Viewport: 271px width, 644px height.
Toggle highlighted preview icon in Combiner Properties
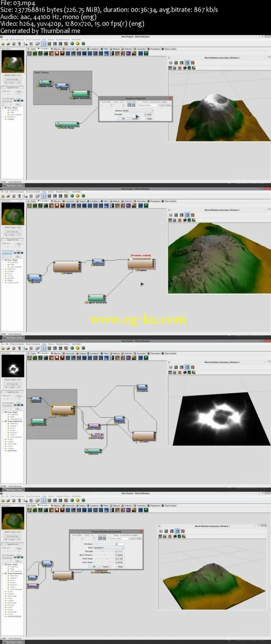pyautogui.click(x=130, y=105)
